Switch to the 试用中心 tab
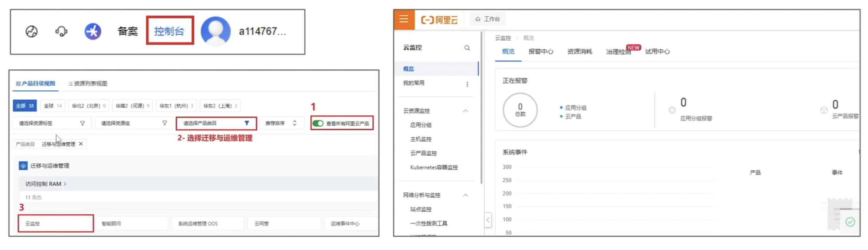The image size is (868, 250). point(657,51)
